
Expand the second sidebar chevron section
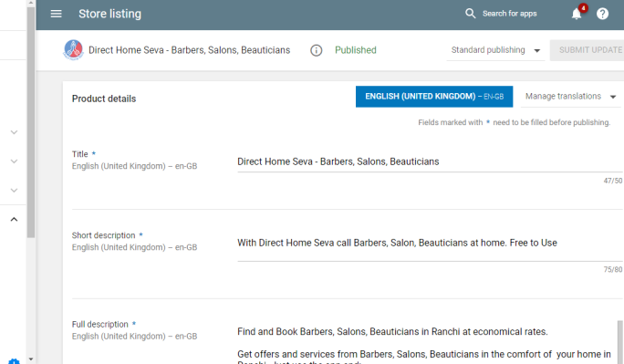(x=14, y=161)
